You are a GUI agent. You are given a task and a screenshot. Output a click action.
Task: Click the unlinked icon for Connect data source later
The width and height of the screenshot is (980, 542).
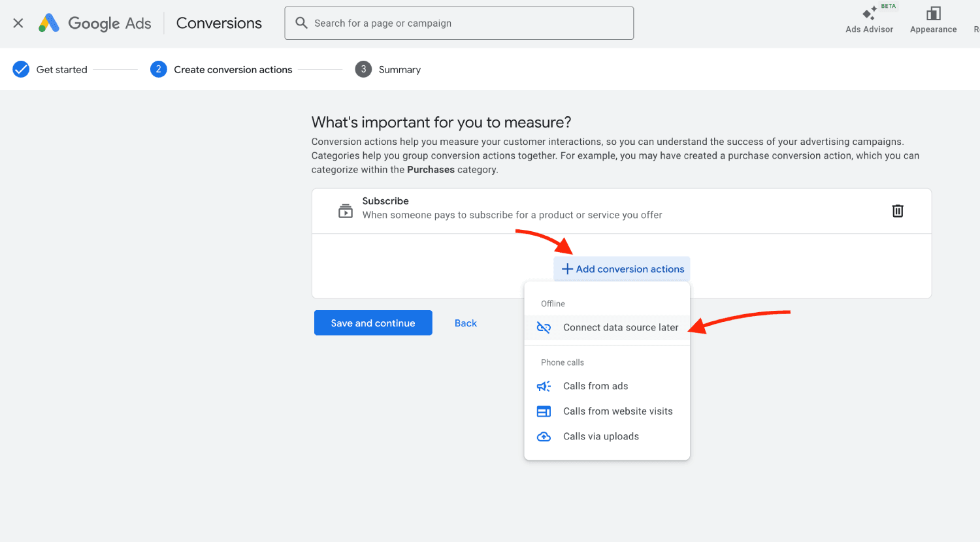[x=544, y=327]
